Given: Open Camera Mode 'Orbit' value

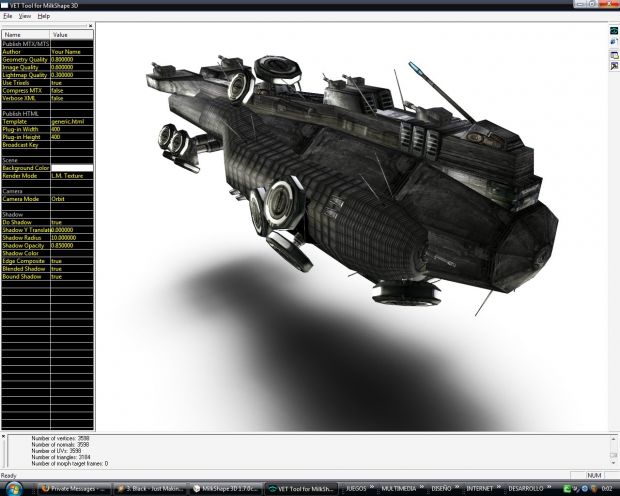Looking at the screenshot, I should 72,199.
